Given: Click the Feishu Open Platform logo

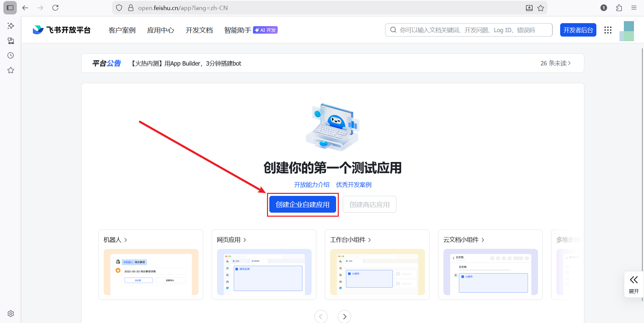Looking at the screenshot, I should [x=61, y=30].
